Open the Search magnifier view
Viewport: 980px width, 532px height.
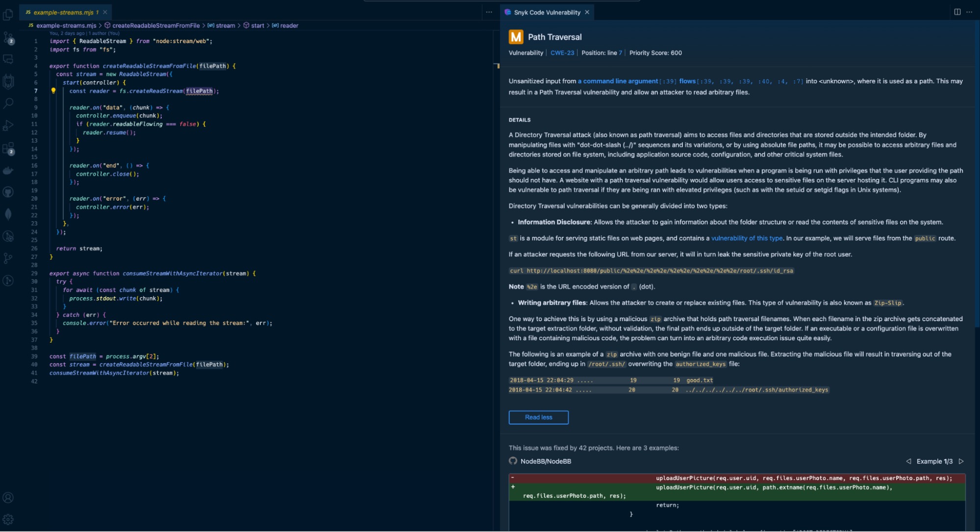pos(8,103)
